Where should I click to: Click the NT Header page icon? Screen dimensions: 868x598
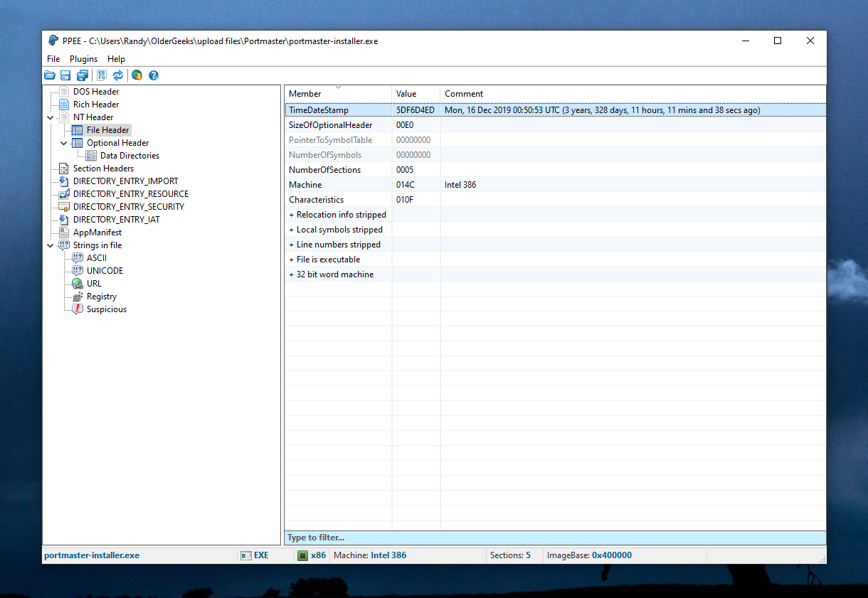64,117
